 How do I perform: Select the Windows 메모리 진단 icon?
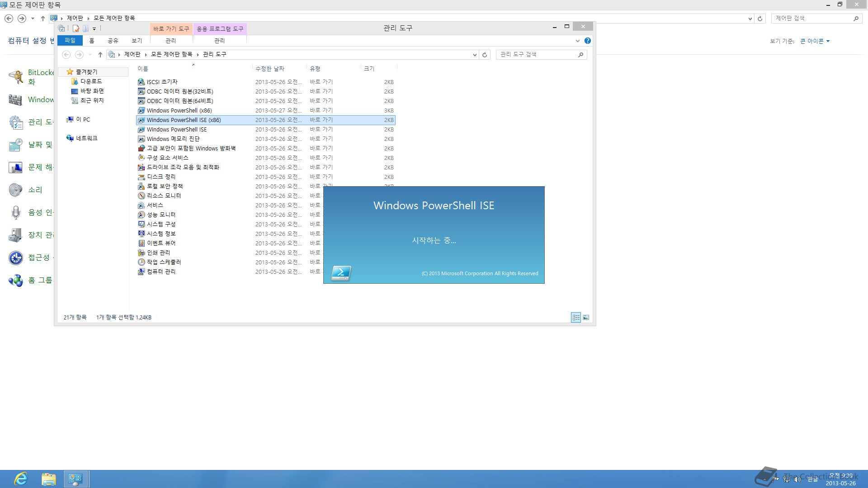142,139
